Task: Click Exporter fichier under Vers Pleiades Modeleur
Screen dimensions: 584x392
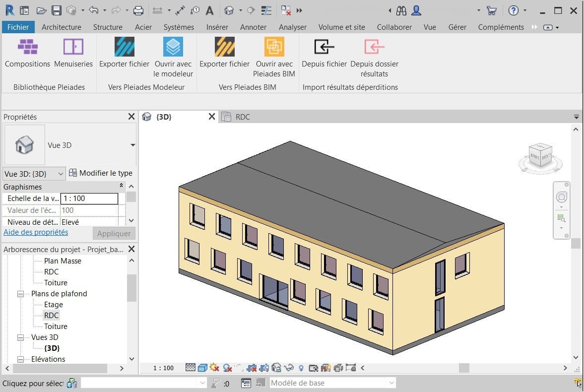Action: click(x=124, y=55)
